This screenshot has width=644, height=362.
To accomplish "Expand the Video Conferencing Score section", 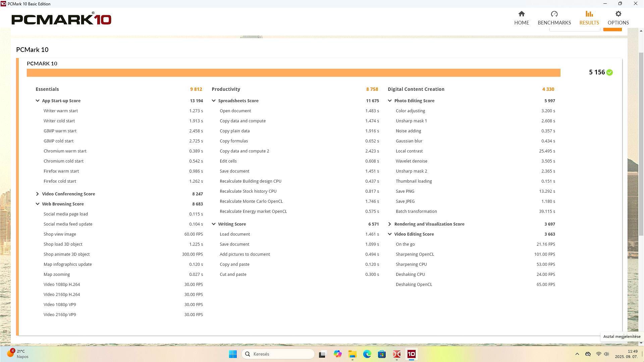I will coord(38,194).
